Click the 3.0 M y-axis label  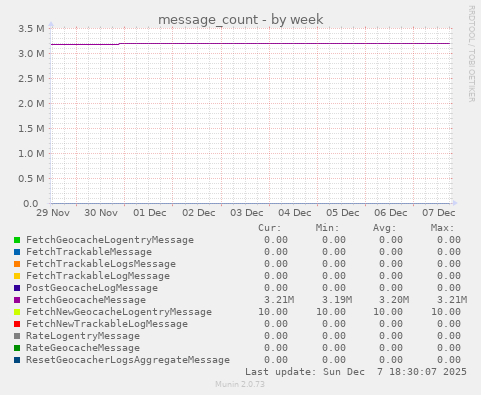[31, 54]
